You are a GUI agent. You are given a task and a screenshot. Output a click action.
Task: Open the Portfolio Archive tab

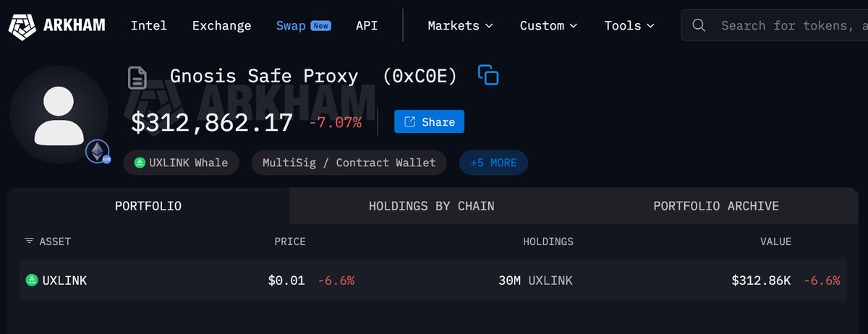coord(716,206)
